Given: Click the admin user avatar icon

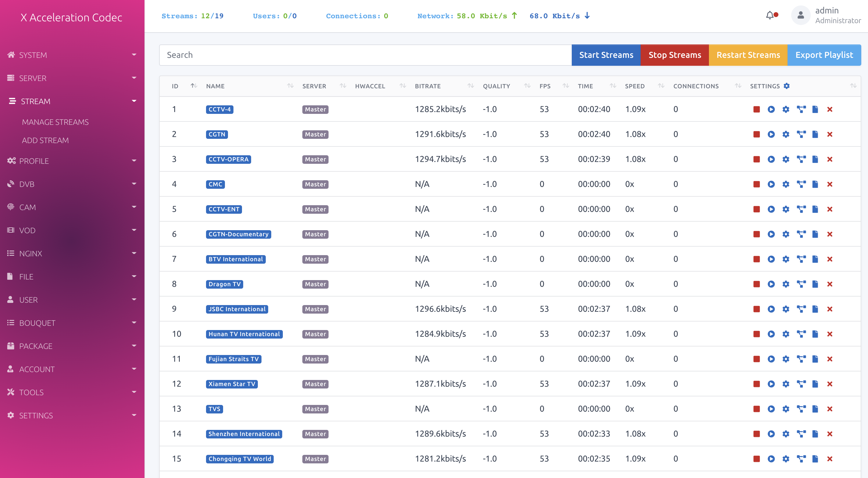Looking at the screenshot, I should point(800,16).
